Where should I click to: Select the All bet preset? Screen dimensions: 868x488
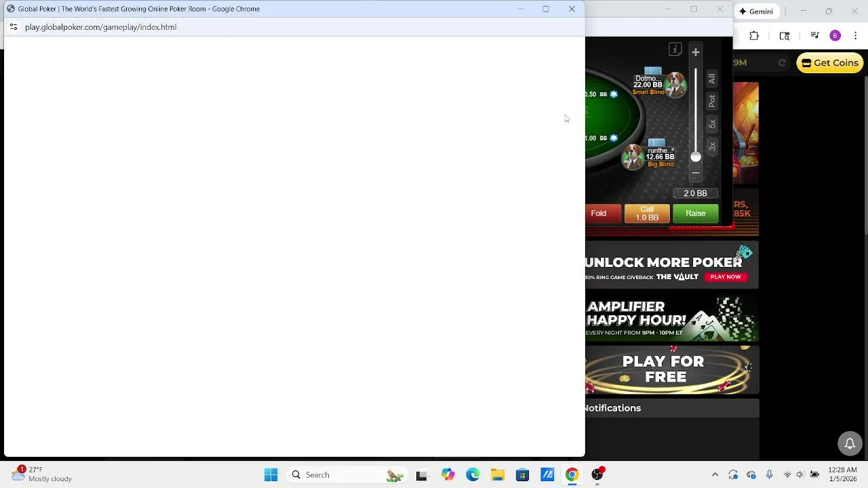tap(712, 79)
